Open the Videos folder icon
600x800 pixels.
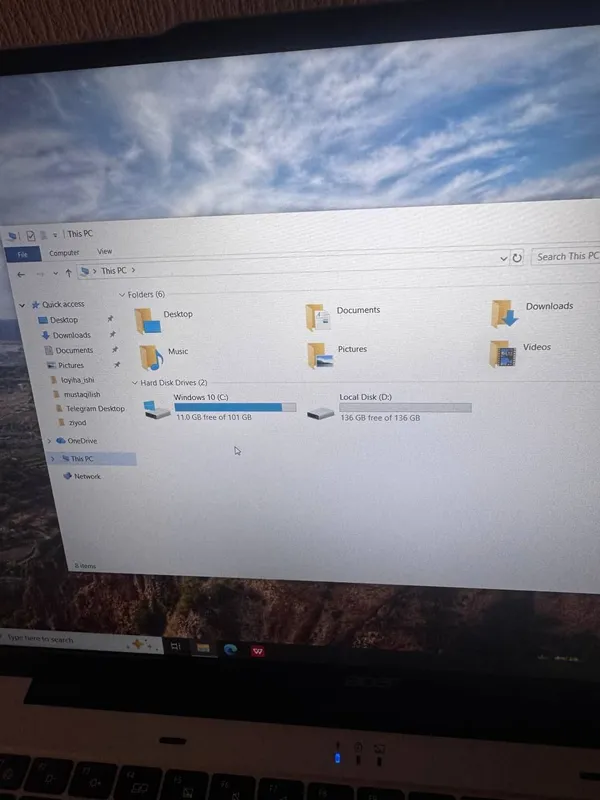(503, 354)
